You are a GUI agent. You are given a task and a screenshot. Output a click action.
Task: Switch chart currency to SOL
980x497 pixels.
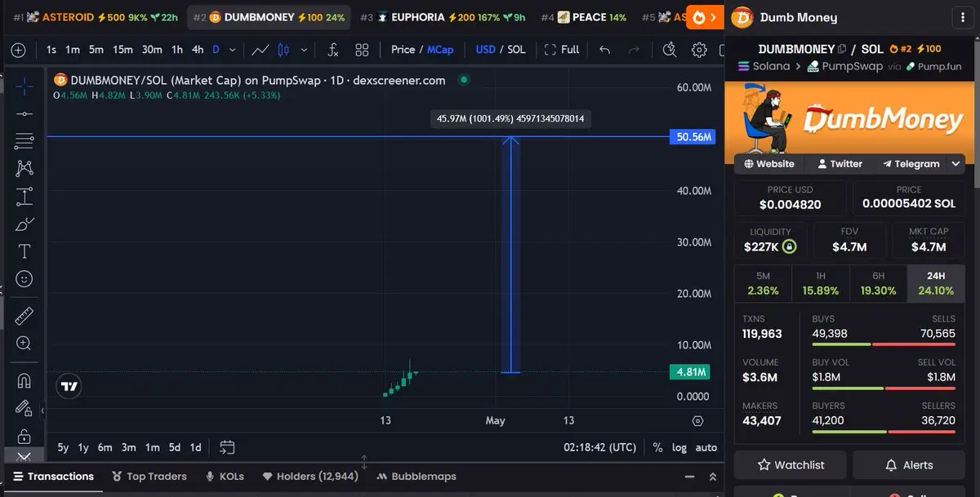516,50
